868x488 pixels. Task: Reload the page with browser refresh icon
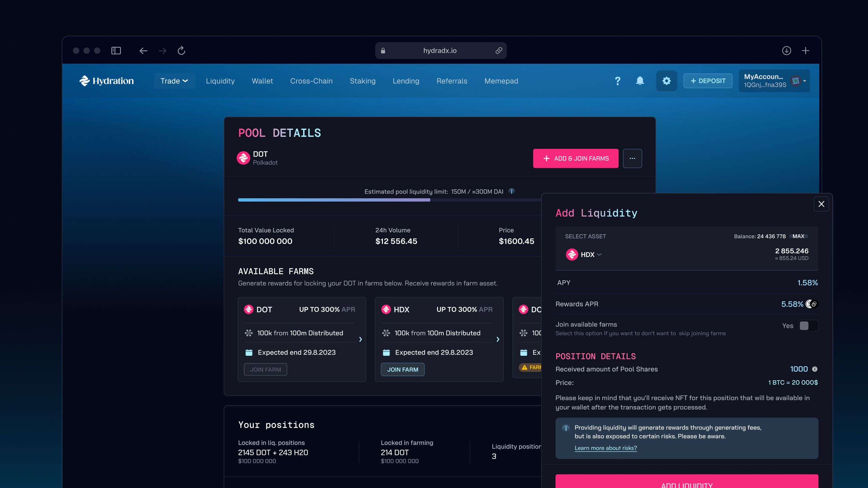tap(181, 50)
